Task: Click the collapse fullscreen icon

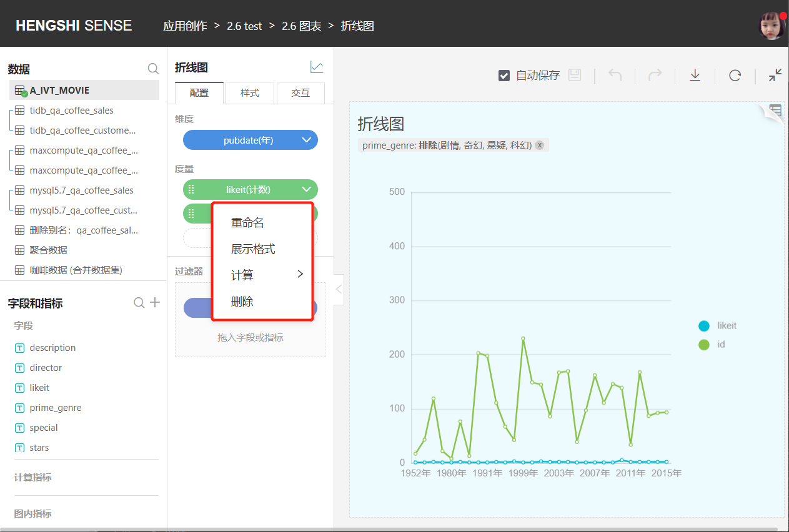Action: pyautogui.click(x=775, y=76)
